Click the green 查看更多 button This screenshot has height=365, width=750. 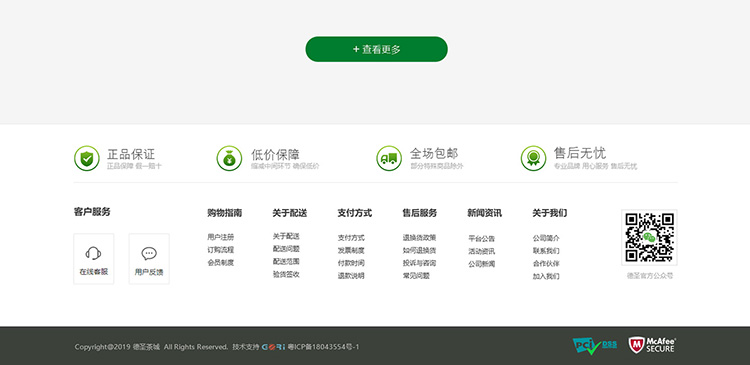click(x=376, y=49)
